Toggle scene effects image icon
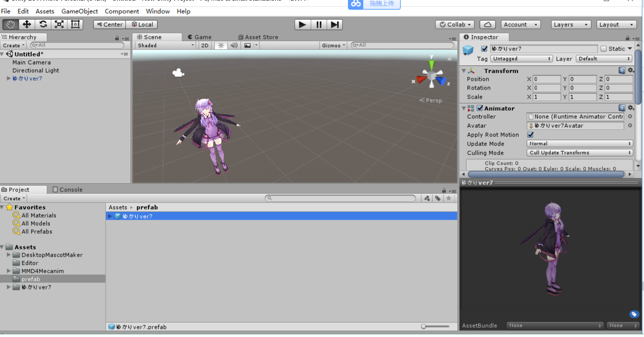 click(x=248, y=45)
